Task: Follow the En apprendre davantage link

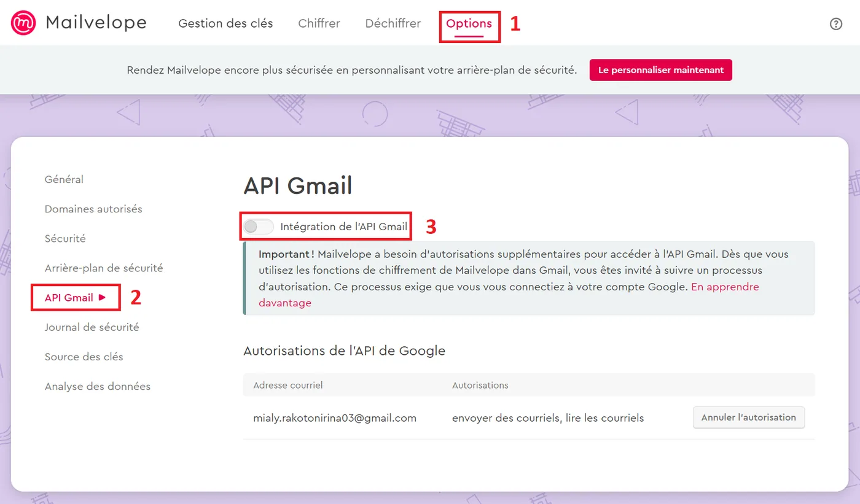Action: (x=725, y=287)
